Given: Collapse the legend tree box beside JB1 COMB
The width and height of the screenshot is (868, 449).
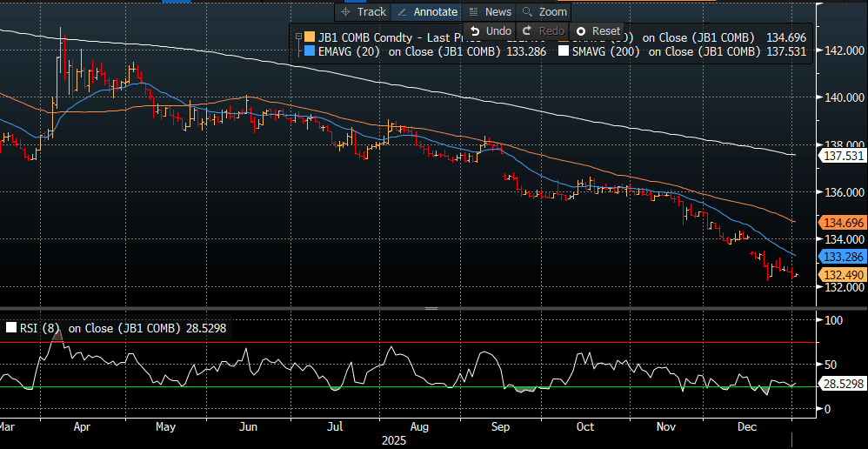Looking at the screenshot, I should [298, 37].
